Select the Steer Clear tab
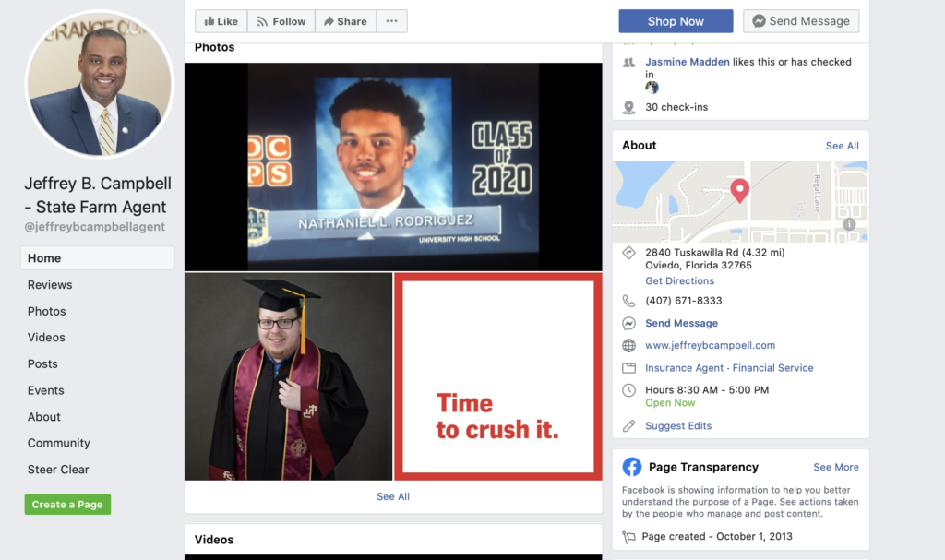 point(58,470)
